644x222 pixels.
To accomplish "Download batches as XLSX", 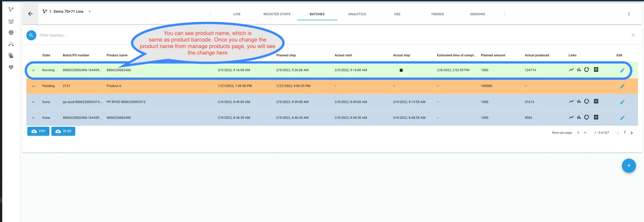I will [63, 131].
